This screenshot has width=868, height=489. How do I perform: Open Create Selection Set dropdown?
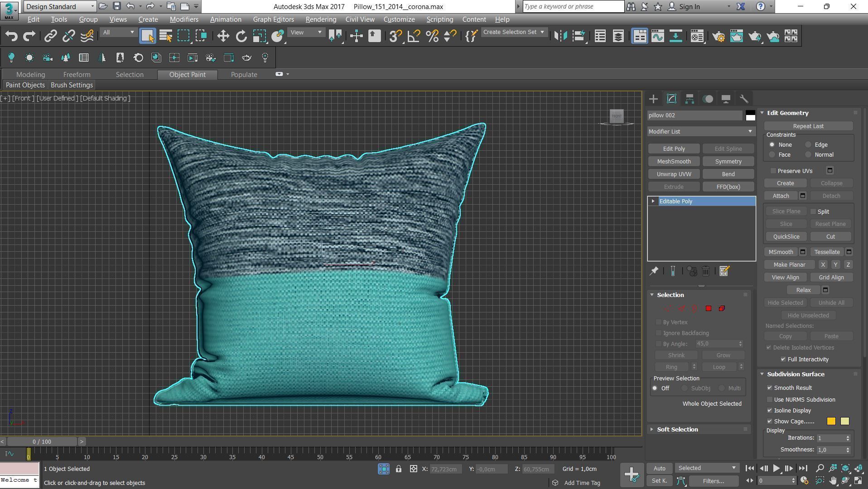coord(514,32)
